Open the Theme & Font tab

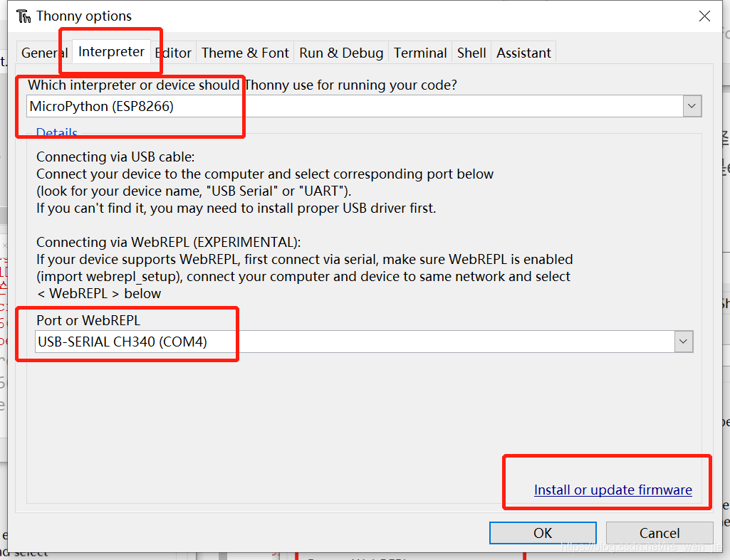point(245,53)
